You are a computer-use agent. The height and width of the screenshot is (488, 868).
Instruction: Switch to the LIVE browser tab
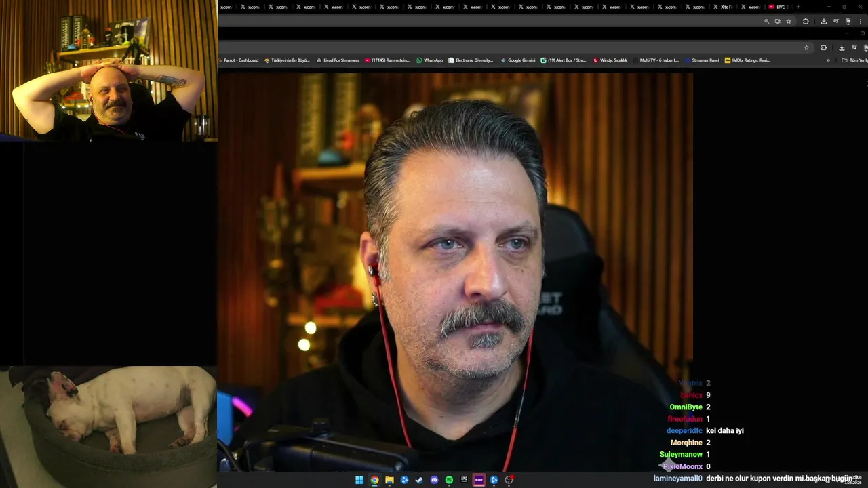pyautogui.click(x=778, y=7)
